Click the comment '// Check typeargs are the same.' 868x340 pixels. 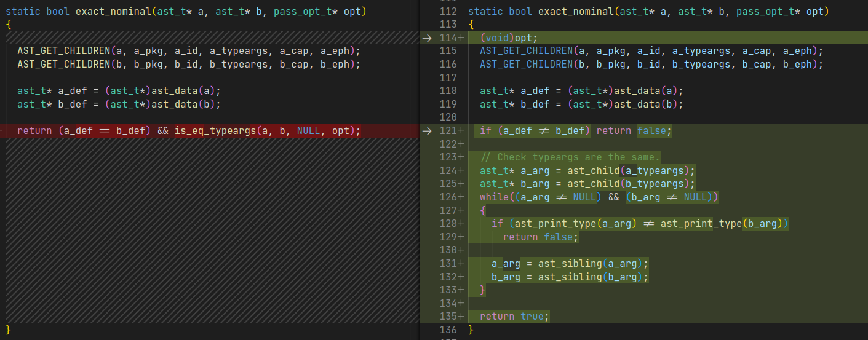pos(570,157)
